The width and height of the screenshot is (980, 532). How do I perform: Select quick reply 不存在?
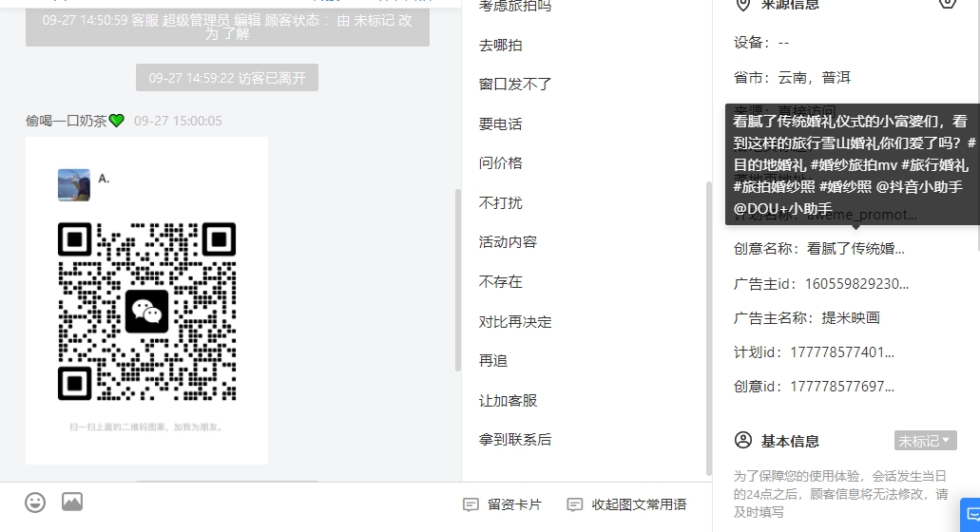coord(501,282)
